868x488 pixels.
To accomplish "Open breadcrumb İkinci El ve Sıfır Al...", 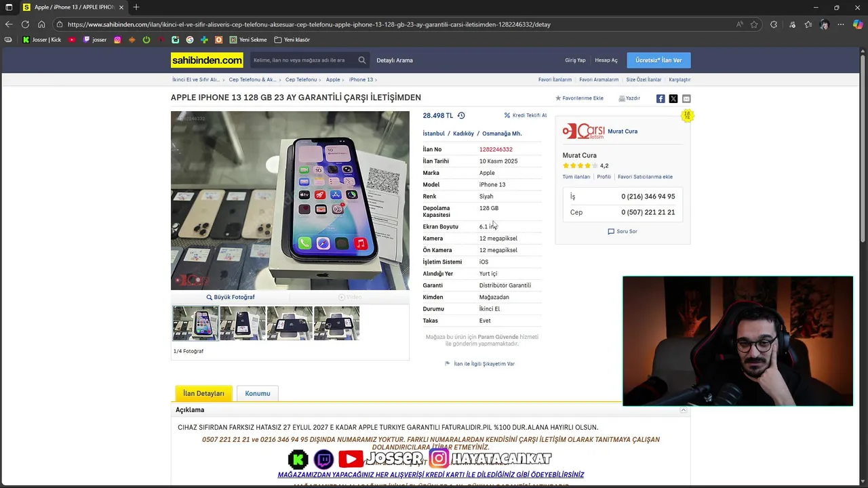I will (x=195, y=80).
